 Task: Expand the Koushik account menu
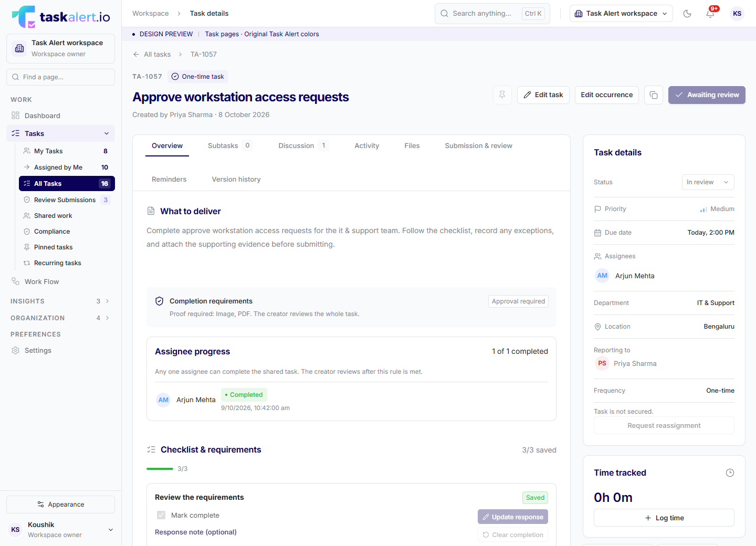(61, 530)
